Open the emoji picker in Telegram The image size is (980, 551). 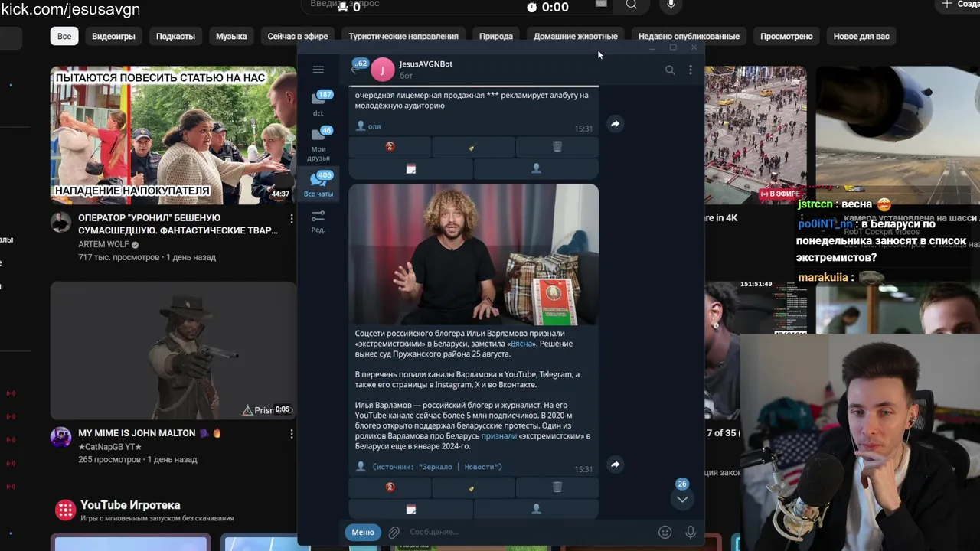(665, 532)
